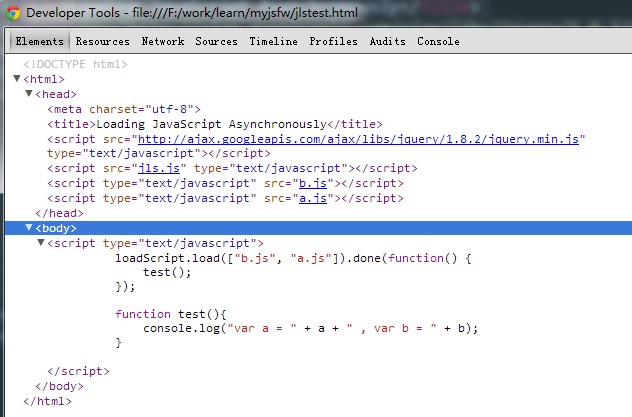Screen dimensions: 632x417
Task: Select the closing script tag row
Action: click(x=78, y=371)
